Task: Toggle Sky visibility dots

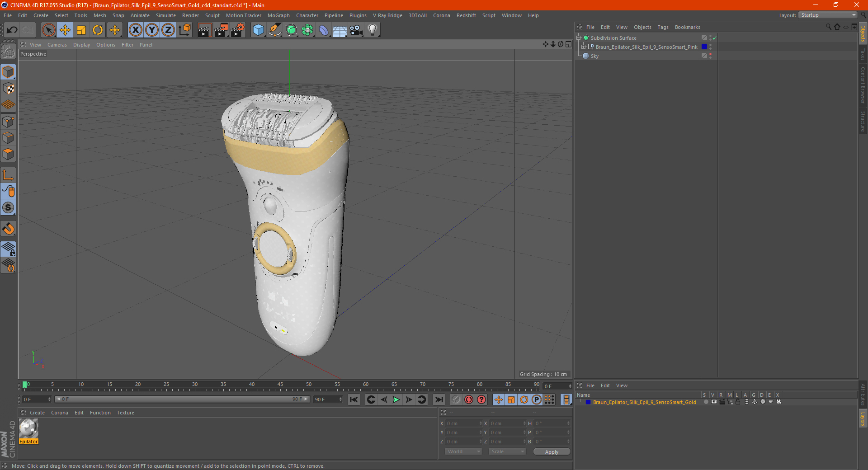Action: coord(710,56)
